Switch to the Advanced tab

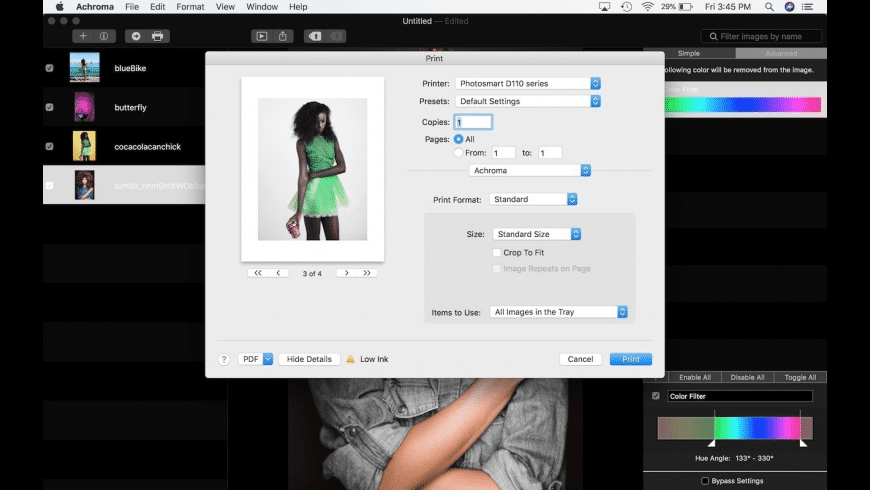(780, 53)
